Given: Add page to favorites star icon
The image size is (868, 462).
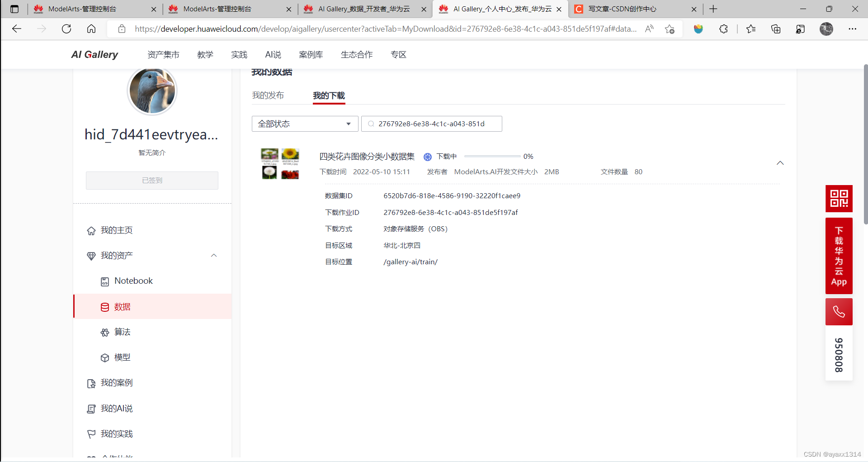Looking at the screenshot, I should 670,29.
